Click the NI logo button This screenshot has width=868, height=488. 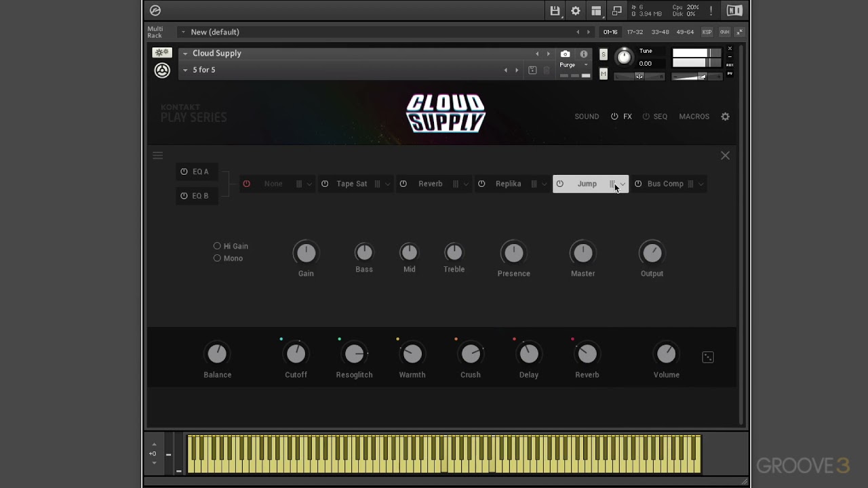coord(734,11)
